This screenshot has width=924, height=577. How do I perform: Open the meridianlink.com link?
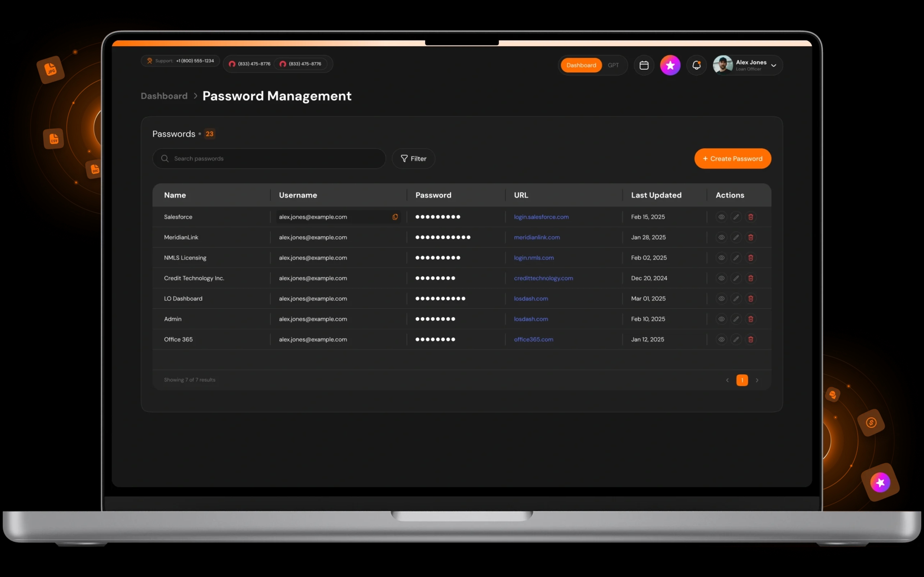536,237
